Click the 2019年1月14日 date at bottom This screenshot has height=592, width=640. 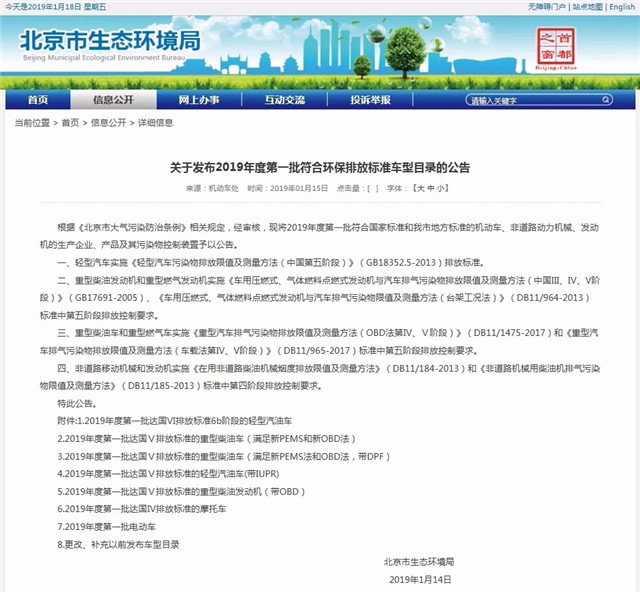[x=420, y=579]
